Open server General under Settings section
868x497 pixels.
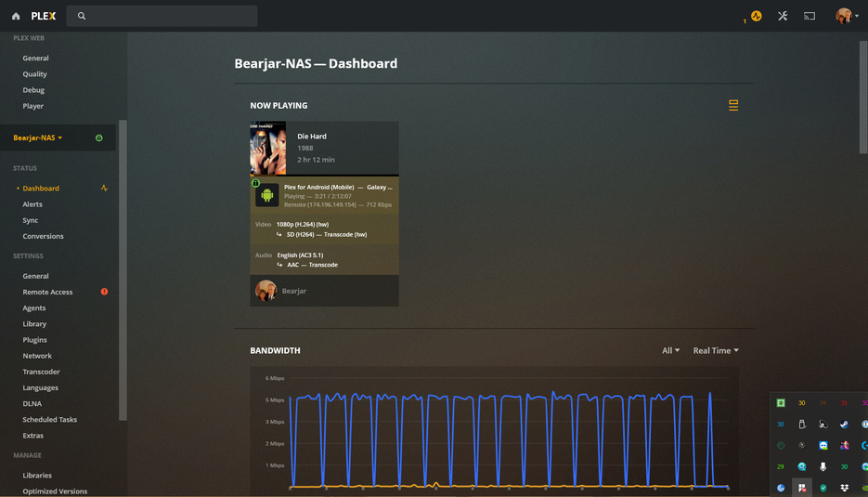coord(35,276)
